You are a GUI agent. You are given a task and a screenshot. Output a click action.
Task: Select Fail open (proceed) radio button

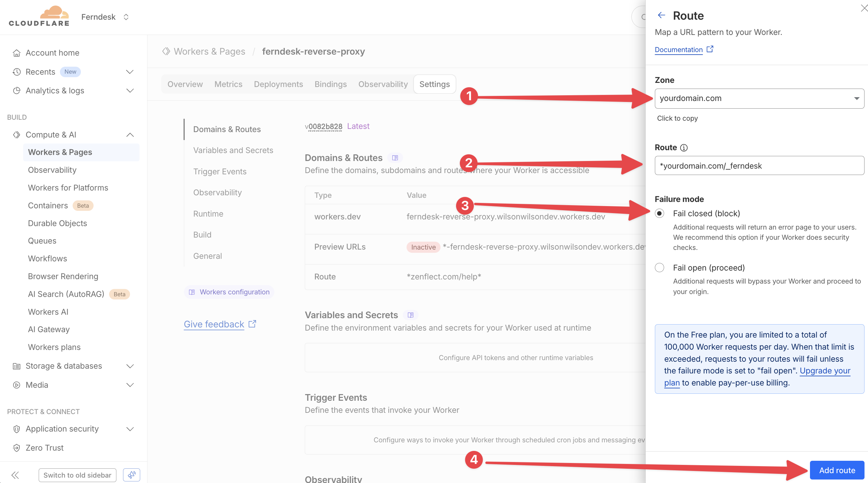[659, 268]
